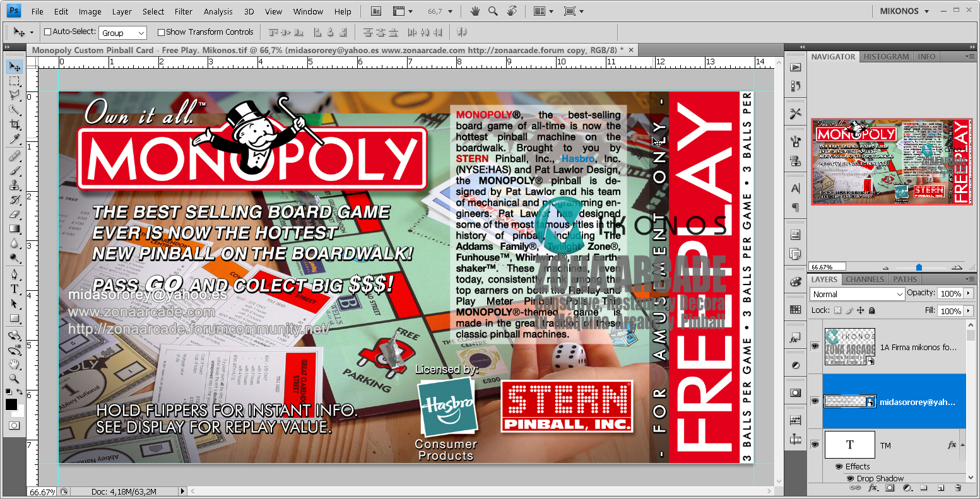Click the foreground color swatch
980x499 pixels.
[11, 405]
